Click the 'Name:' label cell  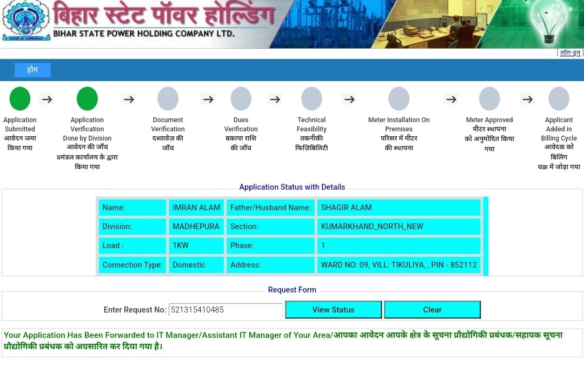(132, 208)
